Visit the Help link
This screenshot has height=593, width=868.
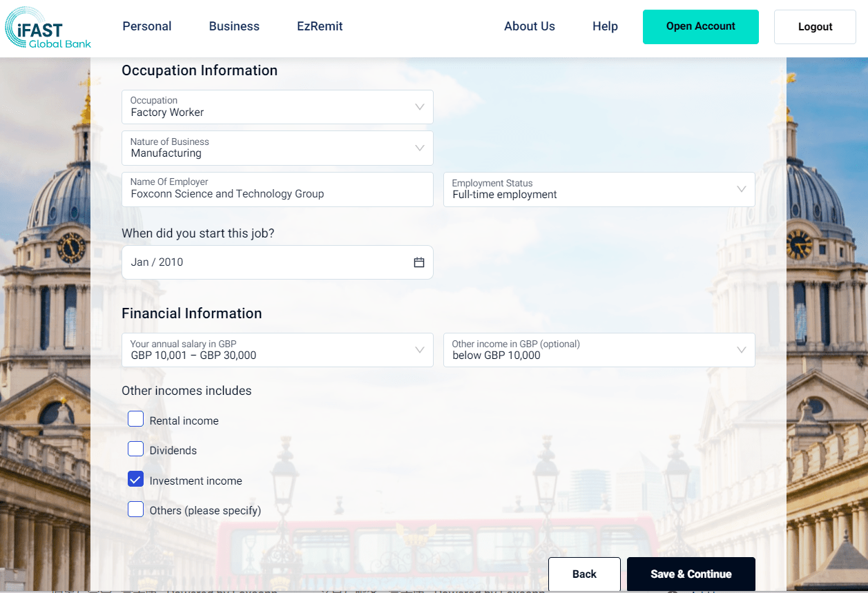[x=605, y=26]
